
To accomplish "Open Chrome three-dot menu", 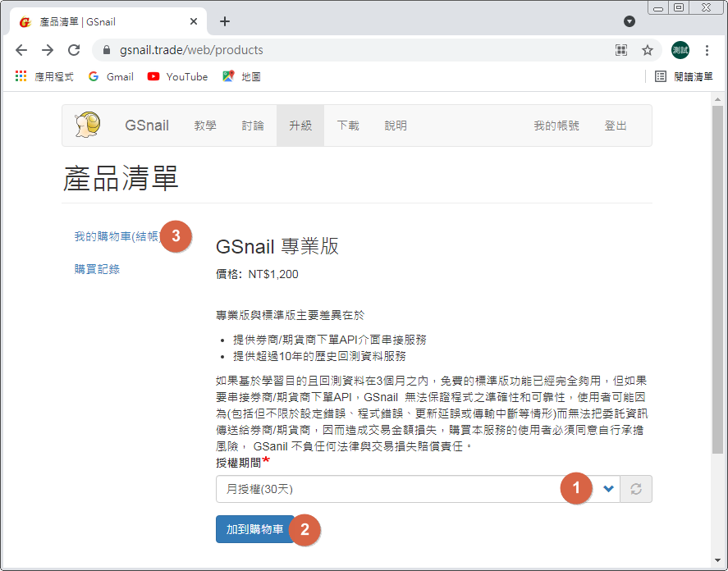I will pos(707,50).
